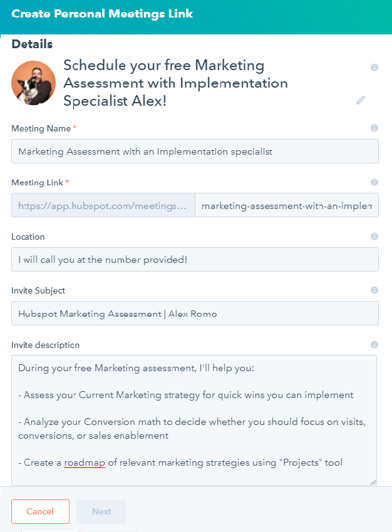This screenshot has width=392, height=532.
Task: Click the underlined word "roadmap" in description
Action: tap(84, 463)
